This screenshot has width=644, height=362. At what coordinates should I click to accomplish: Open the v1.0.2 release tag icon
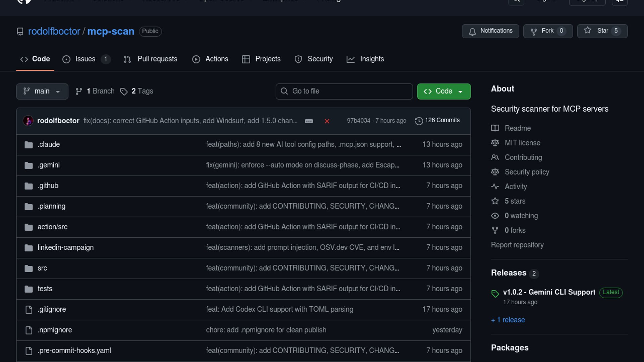(x=495, y=294)
